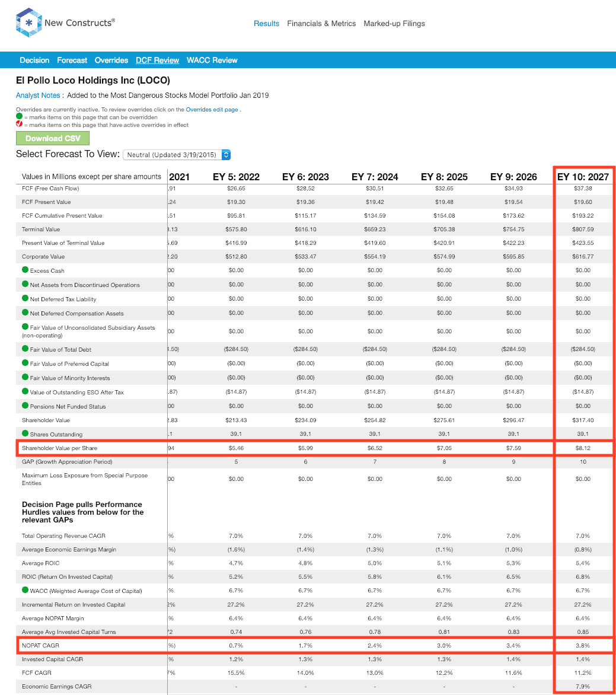The height and width of the screenshot is (695, 616).
Task: Switch to the Decision page
Action: click(x=34, y=60)
